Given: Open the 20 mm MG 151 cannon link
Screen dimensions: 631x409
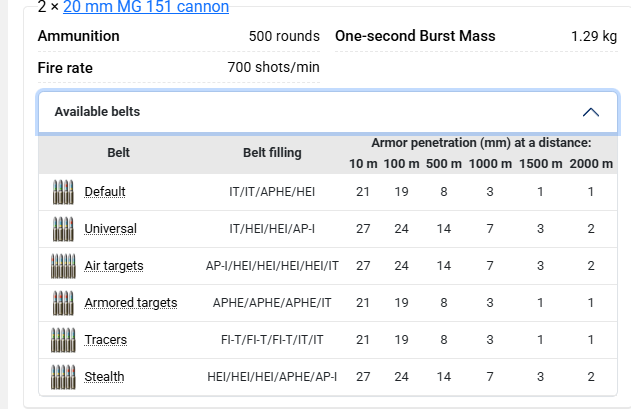Looking at the screenshot, I should tap(146, 7).
